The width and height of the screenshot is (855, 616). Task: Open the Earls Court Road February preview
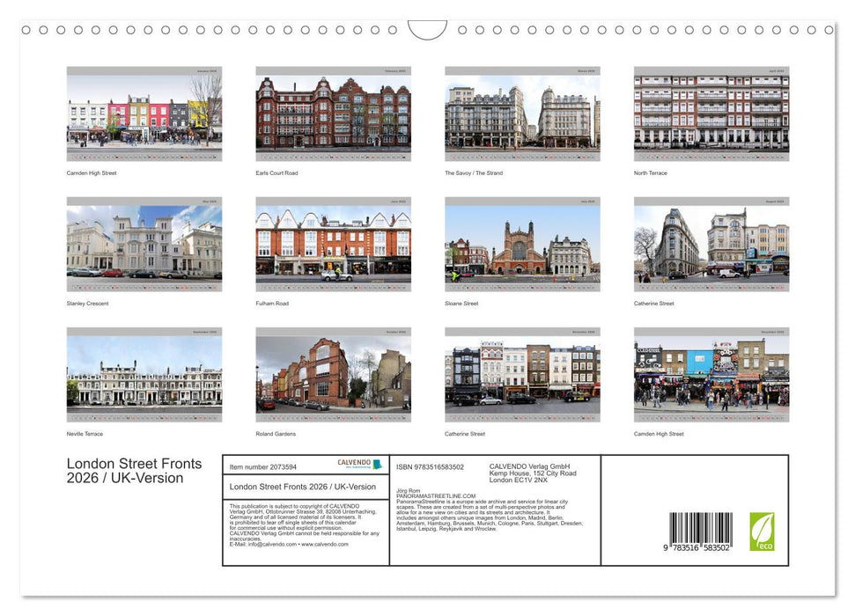(334, 113)
